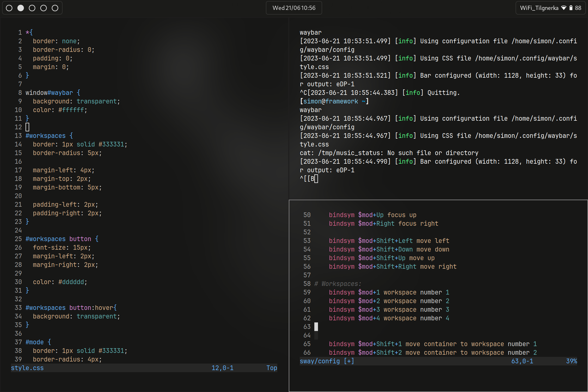
Task: Click 'bindsym $mod+2 workspace number 2'
Action: [389, 301]
